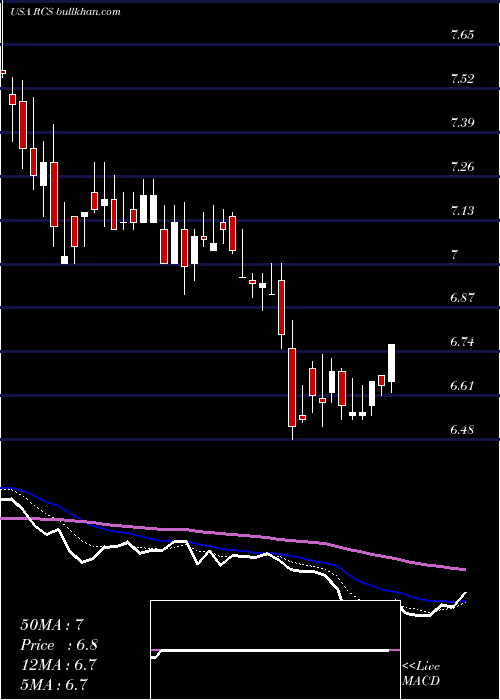This screenshot has height=700, width=500.
Task: Select the 6.87 price axis label
Action: 462,298
